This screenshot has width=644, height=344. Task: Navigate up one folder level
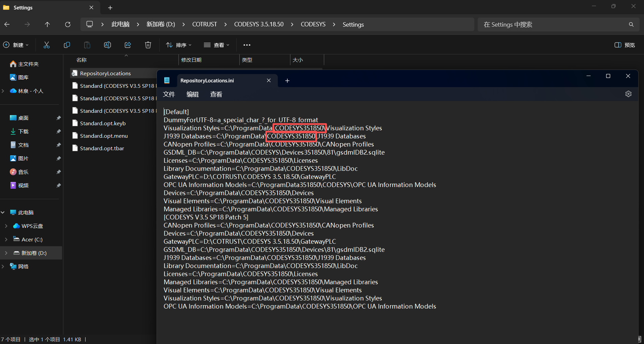coord(47,24)
